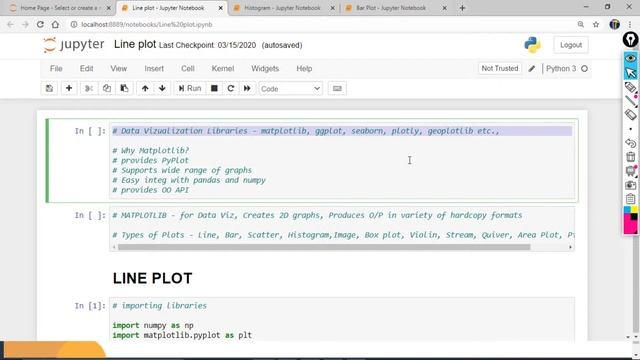
Task: Save the notebook with the floppy icon
Action: (x=49, y=89)
